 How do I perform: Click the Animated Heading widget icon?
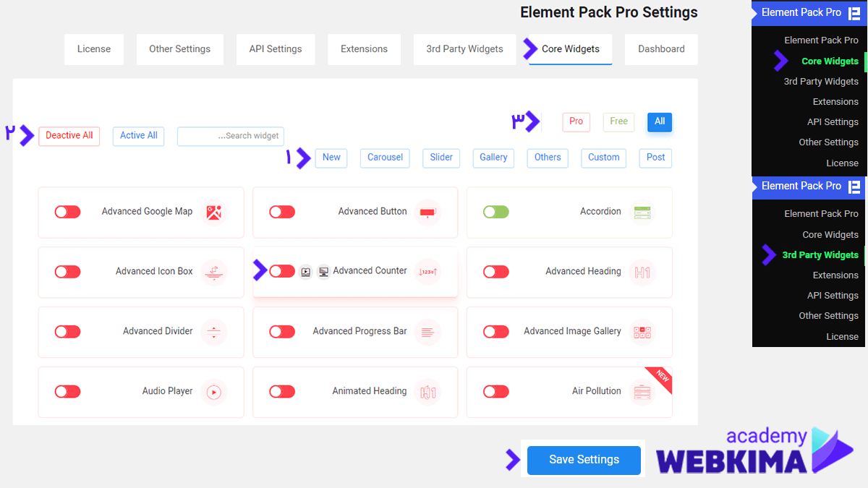point(428,392)
